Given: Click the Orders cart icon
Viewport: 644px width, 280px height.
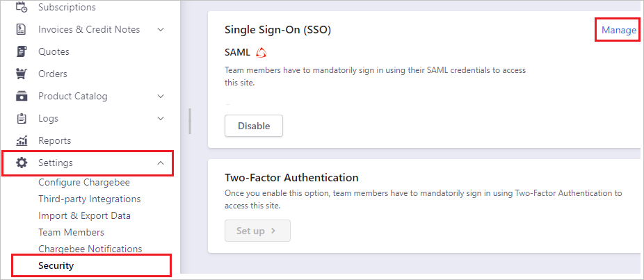Looking at the screenshot, I should pos(22,74).
